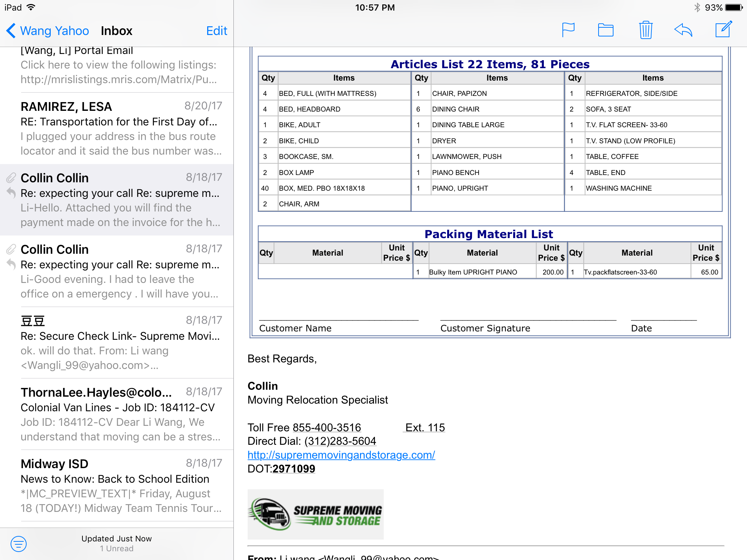Tap the DOT number 2971099
747x560 pixels.
coord(294,469)
